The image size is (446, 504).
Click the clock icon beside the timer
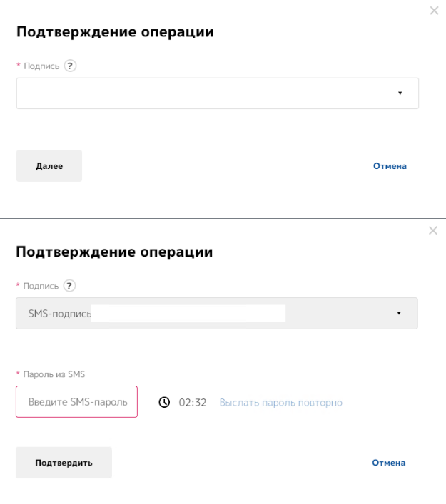(165, 403)
